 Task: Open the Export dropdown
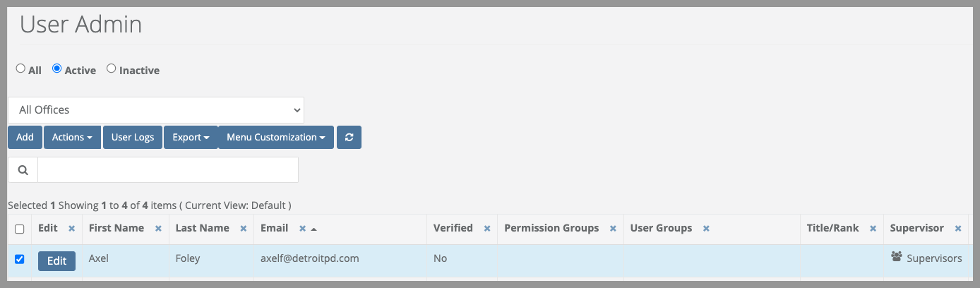pos(191,137)
